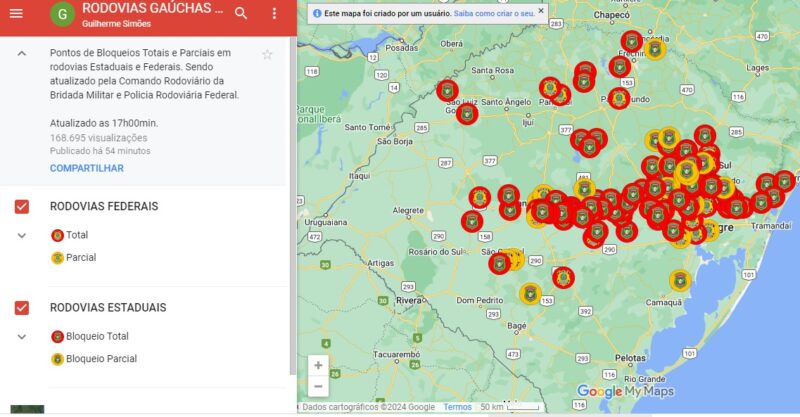Uncheck the Rodovias Federais layer

pyautogui.click(x=22, y=206)
